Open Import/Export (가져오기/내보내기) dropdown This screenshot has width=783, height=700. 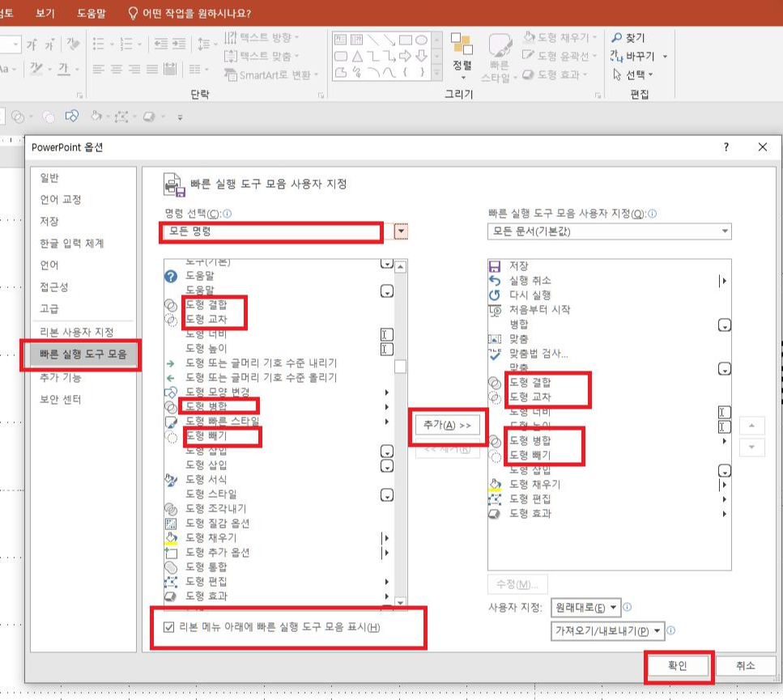608,630
